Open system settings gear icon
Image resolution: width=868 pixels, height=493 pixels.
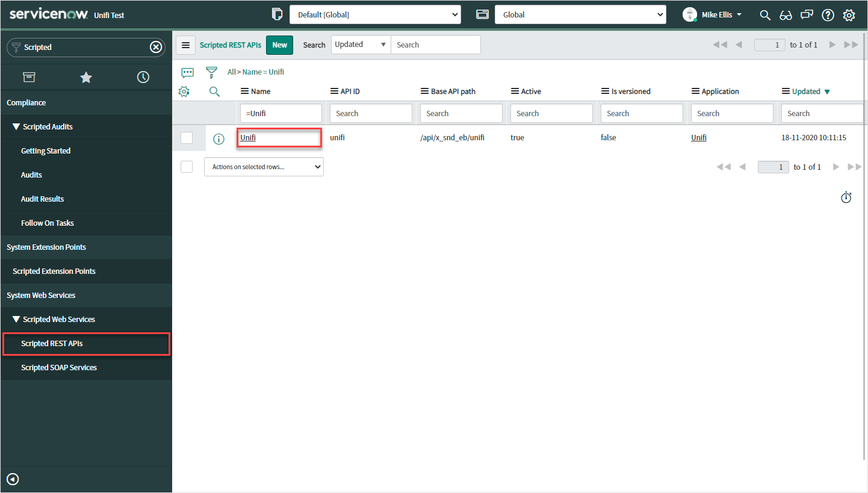click(849, 15)
